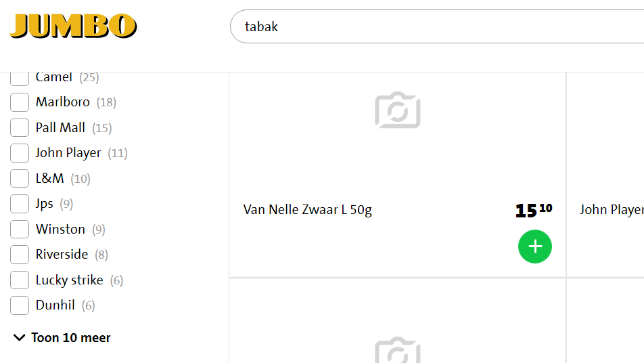Click the 15.10 price label
Image resolution: width=644 pixels, height=363 pixels.
click(534, 210)
